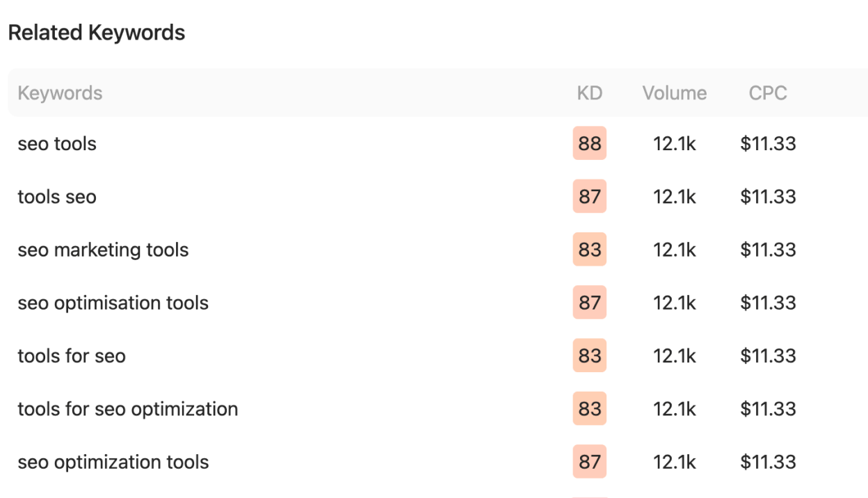Viewport: 868px width, 498px height.
Task: Click the KD badge for seo tools
Action: [589, 143]
